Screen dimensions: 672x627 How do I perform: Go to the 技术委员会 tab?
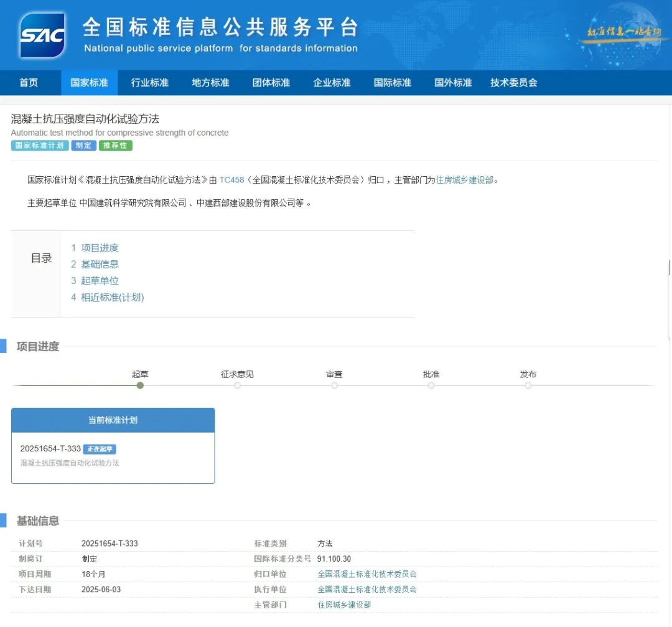point(513,83)
